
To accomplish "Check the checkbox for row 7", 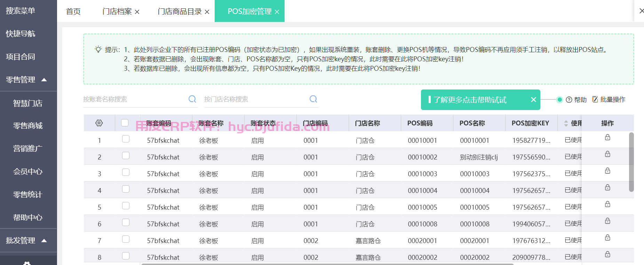I will pos(126,239).
